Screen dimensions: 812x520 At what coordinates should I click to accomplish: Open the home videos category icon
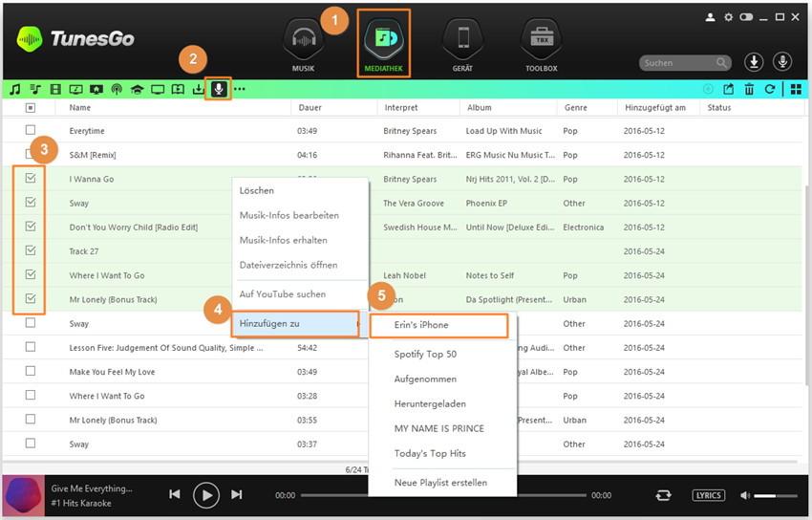96,89
